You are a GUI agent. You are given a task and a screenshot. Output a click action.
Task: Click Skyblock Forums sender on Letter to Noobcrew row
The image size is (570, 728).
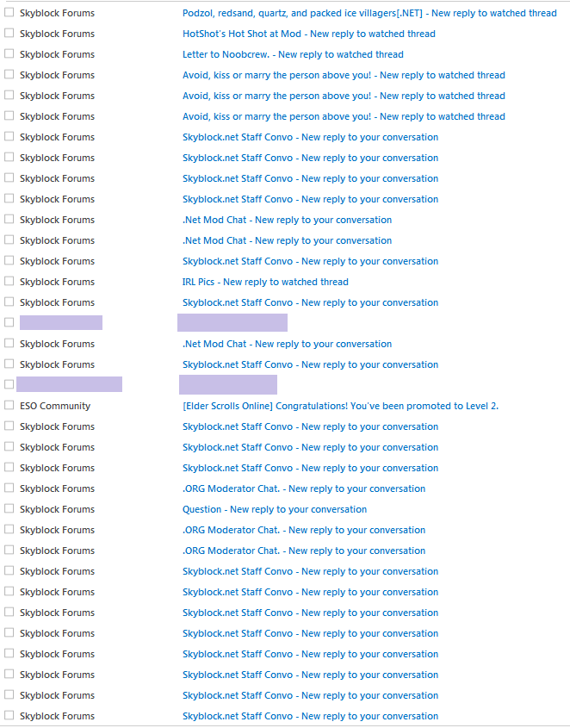(57, 54)
